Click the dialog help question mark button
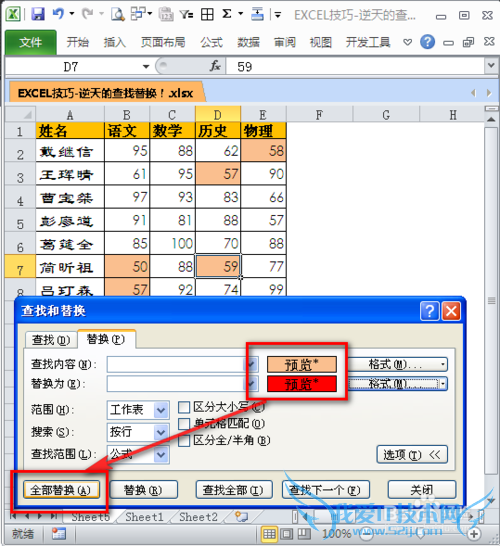Image resolution: width=500 pixels, height=546 pixels. coord(429,311)
